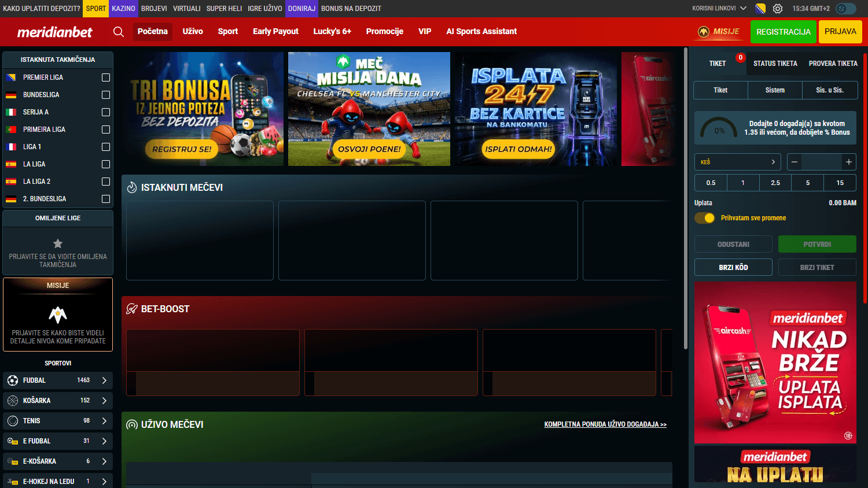Check the Premier Liga checkbox

[x=106, y=77]
